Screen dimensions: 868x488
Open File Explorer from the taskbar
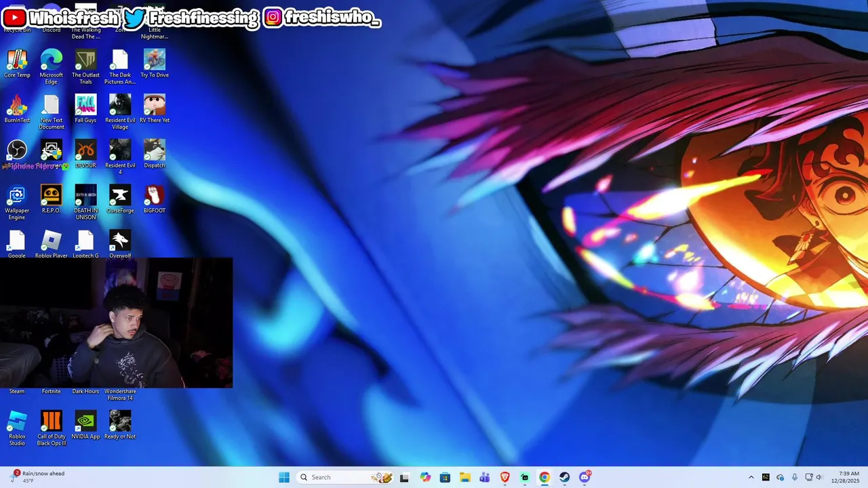[x=465, y=477]
